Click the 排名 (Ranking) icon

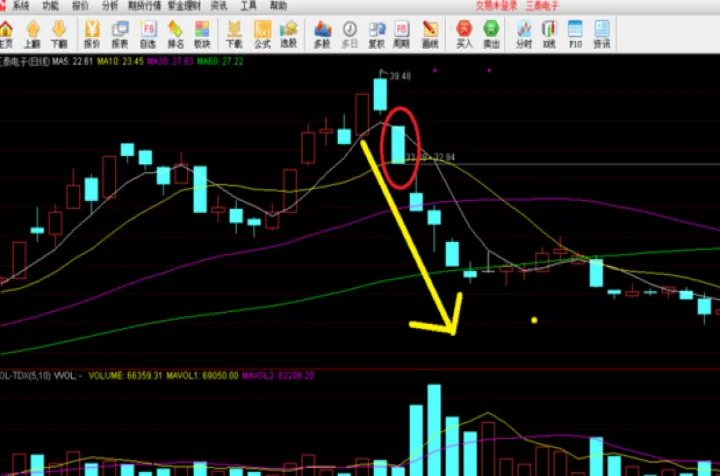coord(175,33)
